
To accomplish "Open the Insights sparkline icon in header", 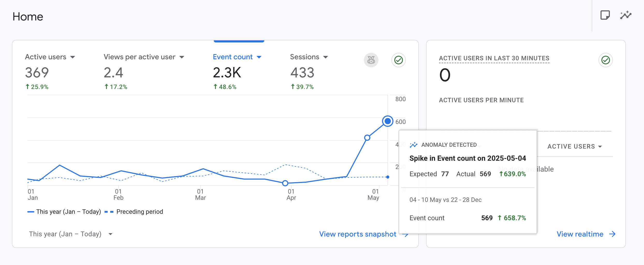I will coord(626,15).
